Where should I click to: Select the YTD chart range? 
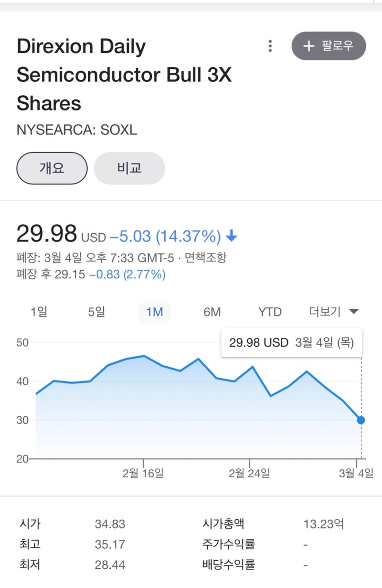270,312
